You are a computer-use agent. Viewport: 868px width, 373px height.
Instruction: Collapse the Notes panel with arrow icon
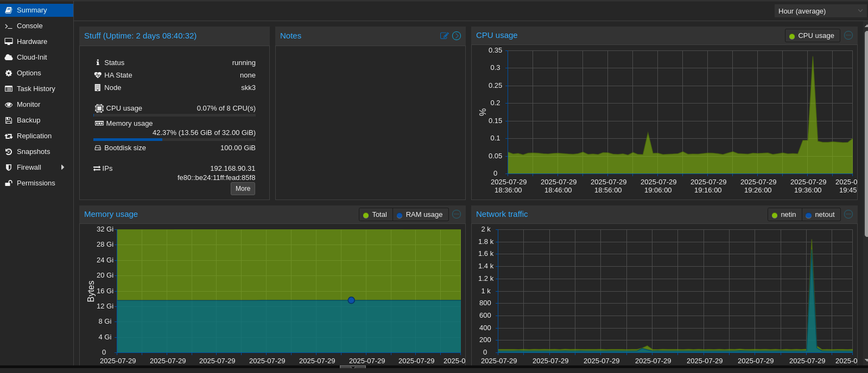(x=457, y=36)
